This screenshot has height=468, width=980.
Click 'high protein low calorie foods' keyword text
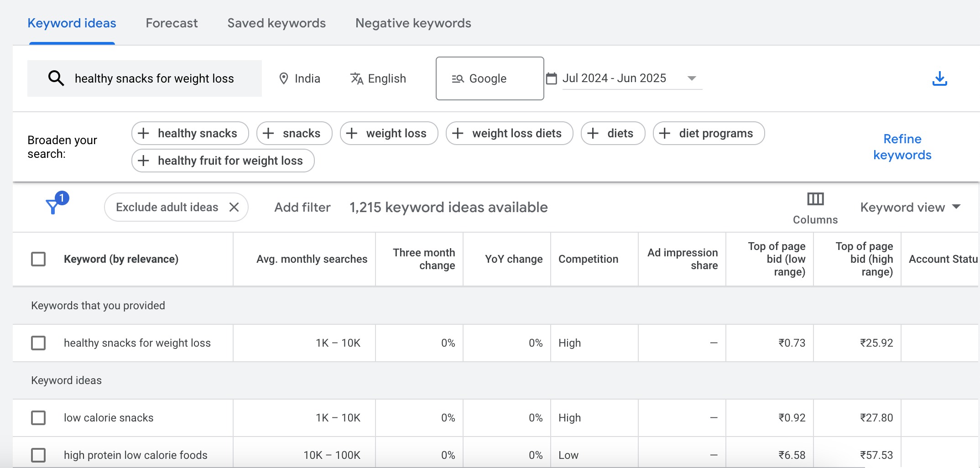click(x=136, y=455)
